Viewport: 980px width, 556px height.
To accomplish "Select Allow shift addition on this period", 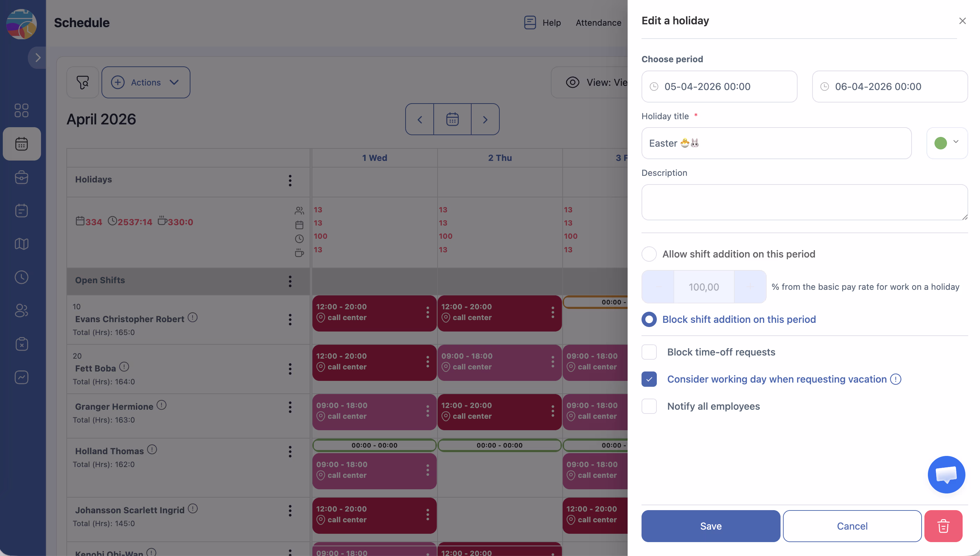I will pos(649,254).
